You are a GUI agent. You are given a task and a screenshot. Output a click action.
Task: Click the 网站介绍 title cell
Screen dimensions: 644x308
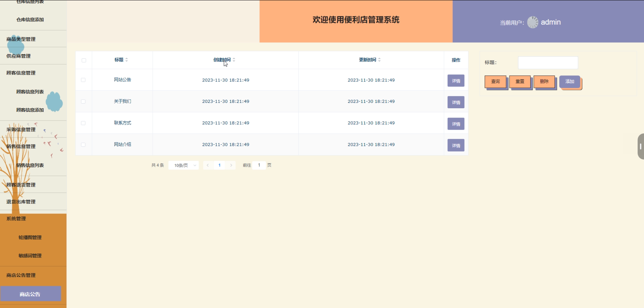click(x=122, y=144)
